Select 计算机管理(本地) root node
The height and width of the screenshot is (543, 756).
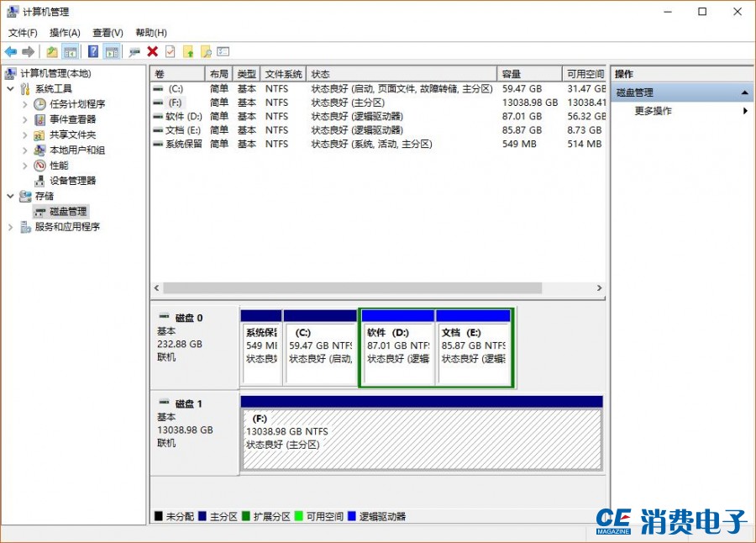pos(55,73)
